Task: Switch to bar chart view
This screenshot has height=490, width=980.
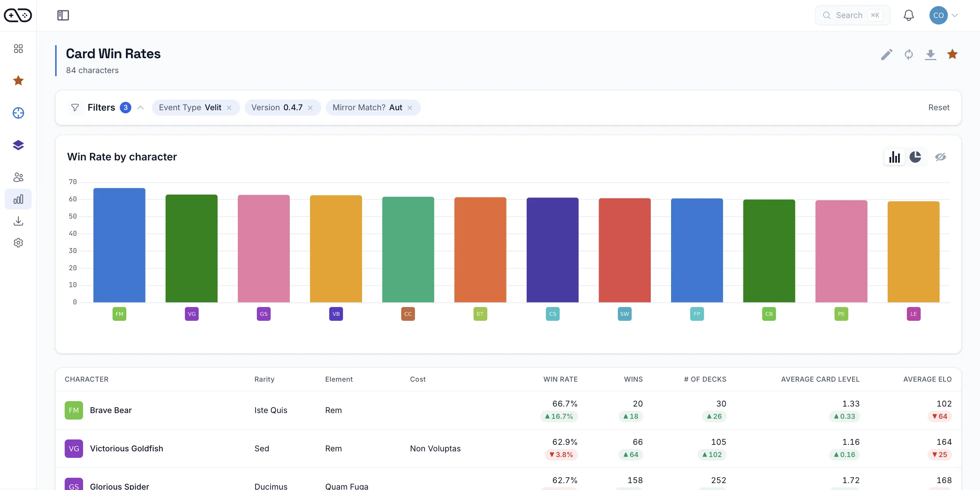Action: coord(895,157)
